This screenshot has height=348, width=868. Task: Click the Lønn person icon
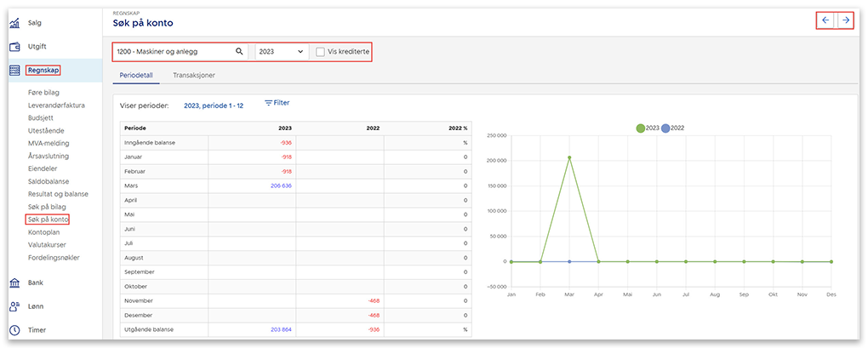(x=14, y=306)
